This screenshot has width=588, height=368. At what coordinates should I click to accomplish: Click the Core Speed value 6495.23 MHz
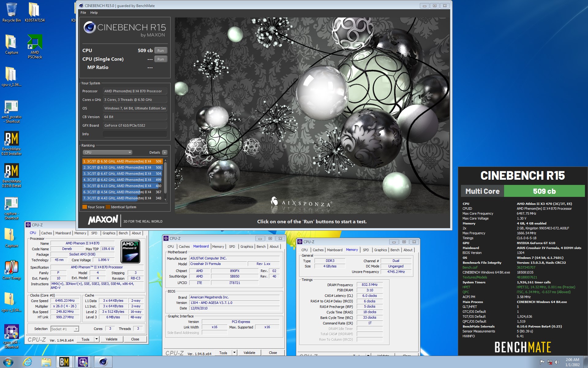click(65, 301)
